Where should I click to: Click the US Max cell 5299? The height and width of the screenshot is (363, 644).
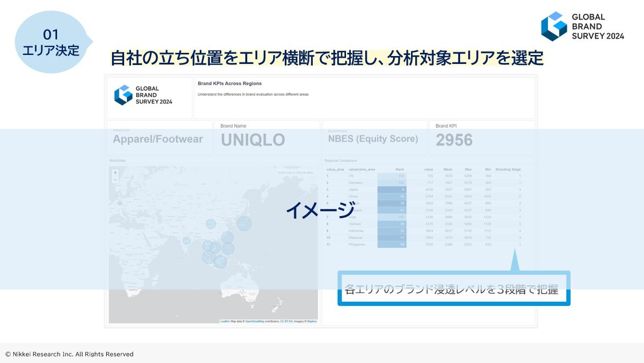pos(468,176)
